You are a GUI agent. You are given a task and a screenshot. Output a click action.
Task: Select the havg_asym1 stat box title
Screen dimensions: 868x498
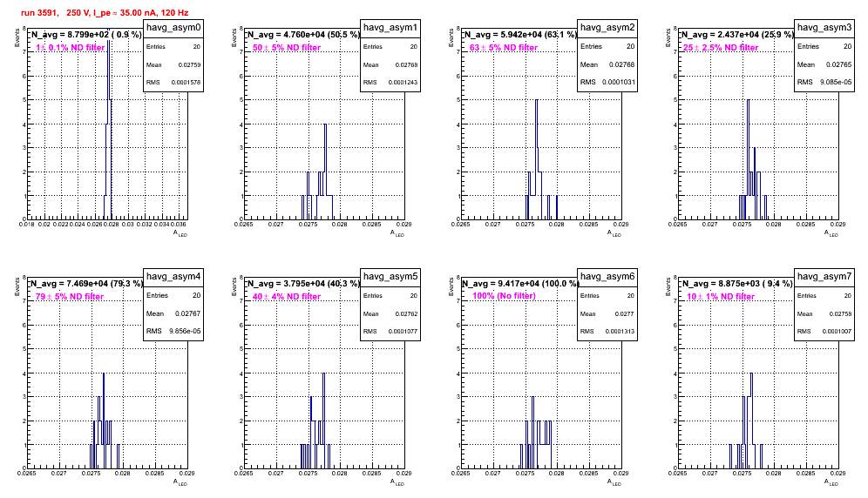pos(390,27)
